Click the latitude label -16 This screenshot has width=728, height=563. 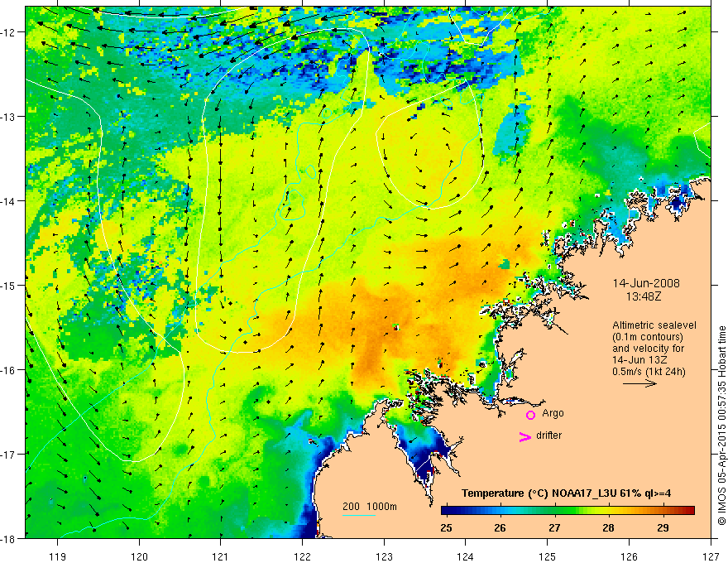coord(8,370)
